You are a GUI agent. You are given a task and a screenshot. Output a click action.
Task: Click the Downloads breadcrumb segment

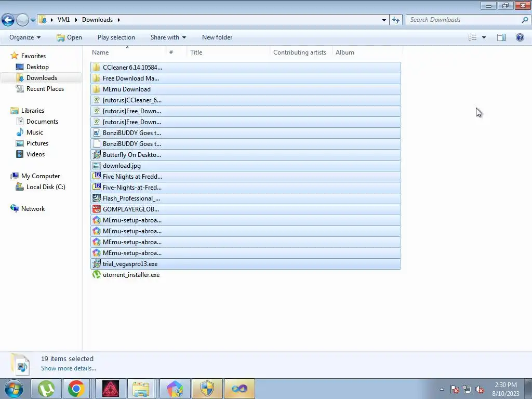(97, 20)
